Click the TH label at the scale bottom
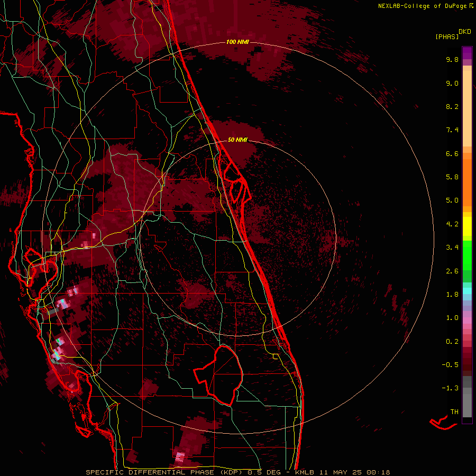The height and width of the screenshot is (476, 476). (454, 412)
